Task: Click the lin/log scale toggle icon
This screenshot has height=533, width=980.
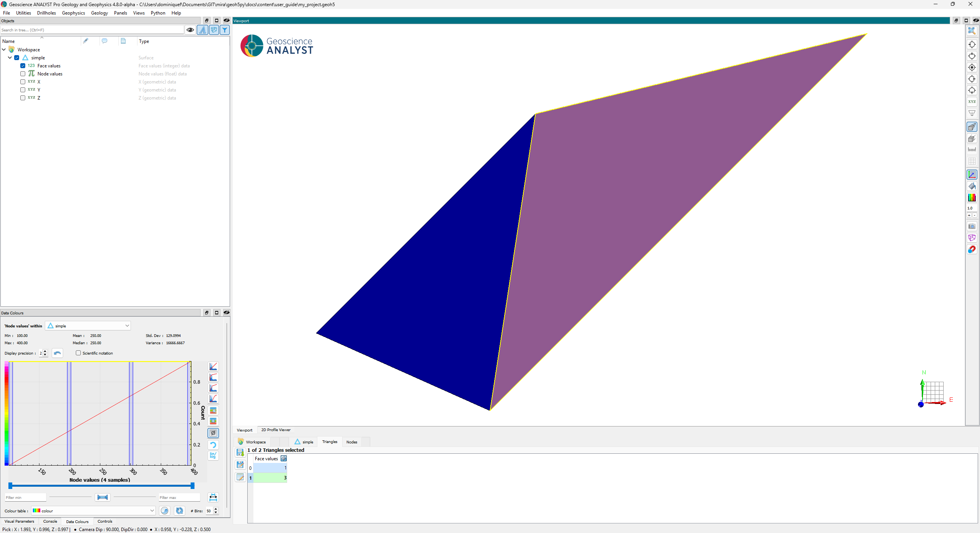Action: pos(213,456)
